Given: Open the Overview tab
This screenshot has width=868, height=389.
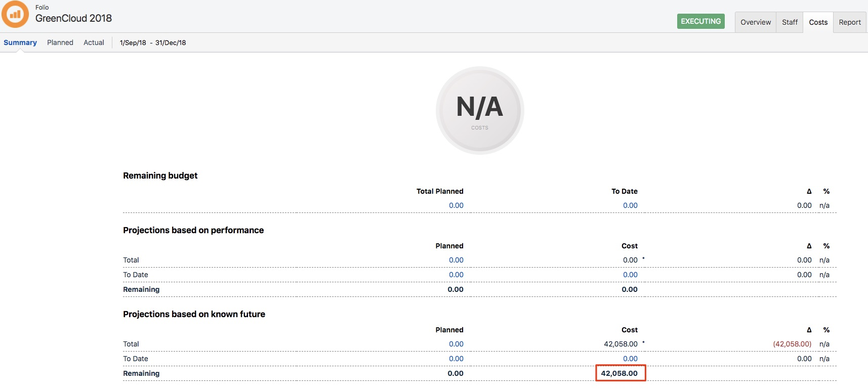Looking at the screenshot, I should pyautogui.click(x=755, y=22).
